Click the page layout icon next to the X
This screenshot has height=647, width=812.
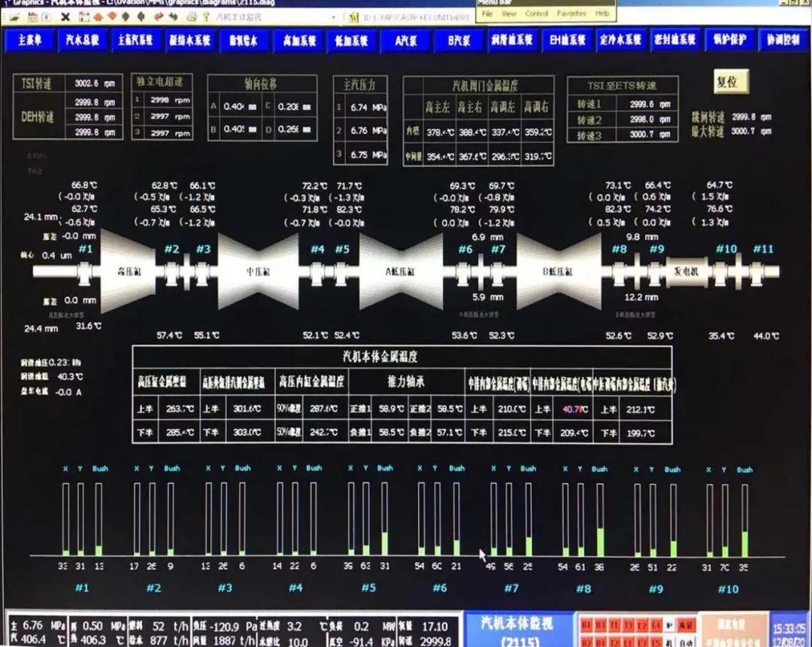tap(83, 17)
